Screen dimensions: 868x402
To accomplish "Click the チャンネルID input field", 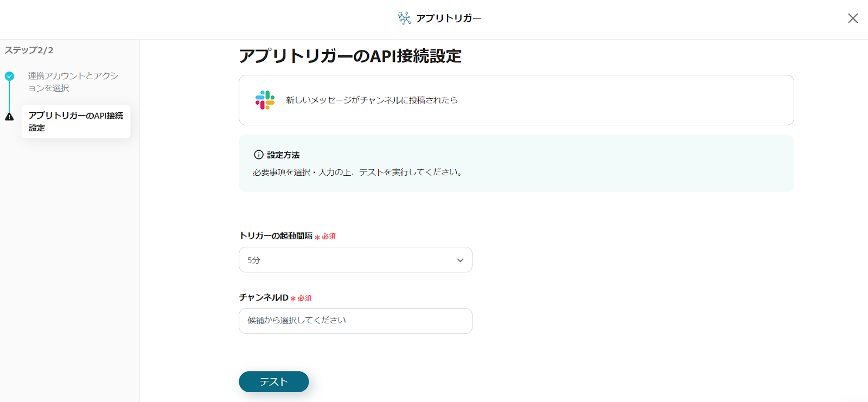I will 355,321.
